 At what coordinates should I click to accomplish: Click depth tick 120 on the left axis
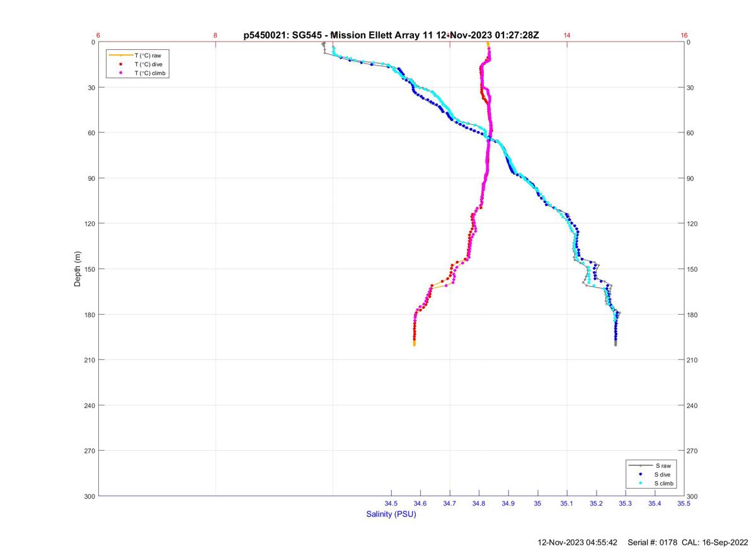(89, 224)
